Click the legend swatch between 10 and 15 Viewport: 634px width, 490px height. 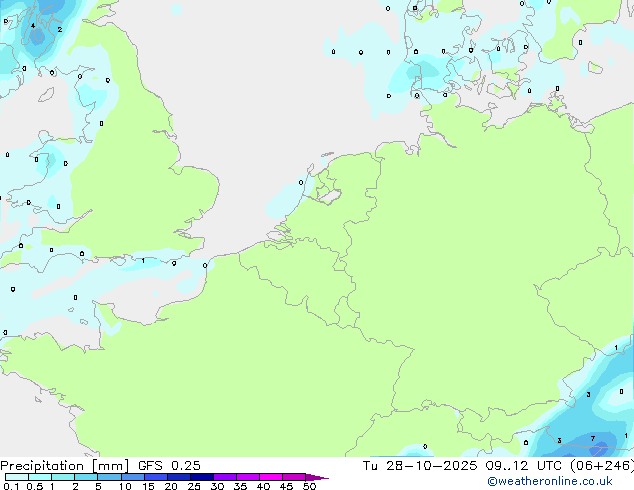tap(132, 477)
